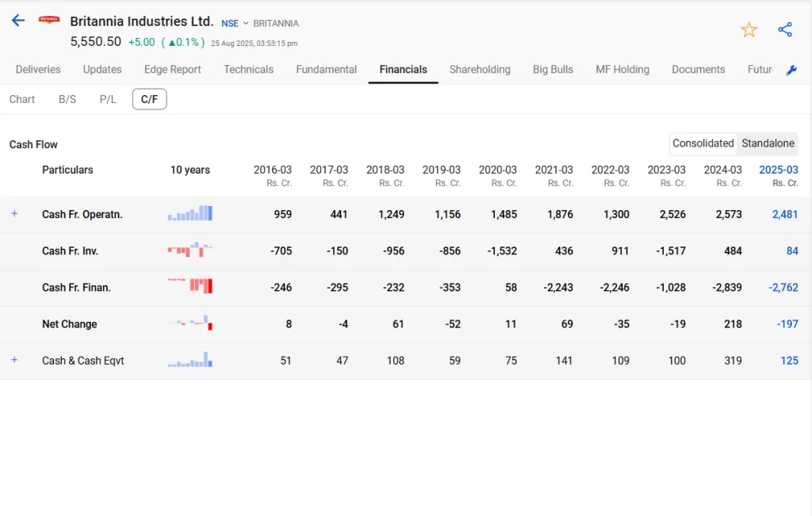Add Britannia to favorites with star icon
The width and height of the screenshot is (812, 516).
click(749, 29)
